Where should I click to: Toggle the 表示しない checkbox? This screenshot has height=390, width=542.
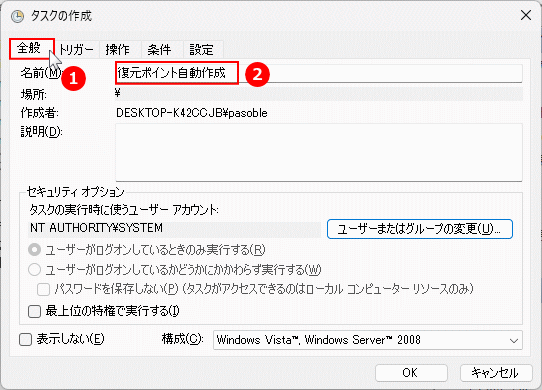25,340
